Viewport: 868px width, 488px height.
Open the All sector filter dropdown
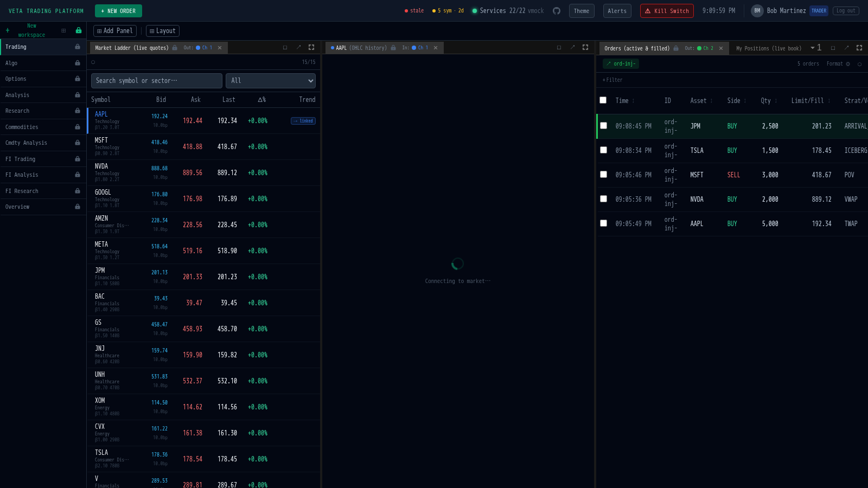click(271, 81)
